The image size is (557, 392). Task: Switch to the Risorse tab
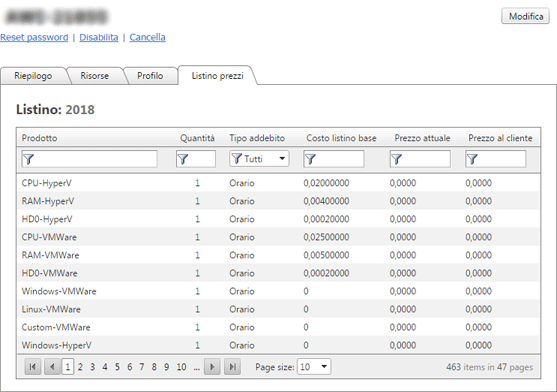tap(94, 76)
